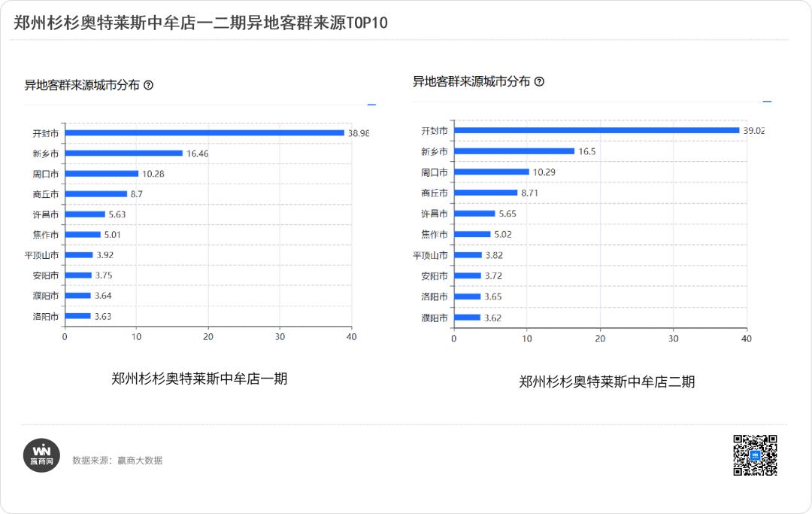
Task: Click the 许昌市 bar with value 5.63
Action: 85,214
